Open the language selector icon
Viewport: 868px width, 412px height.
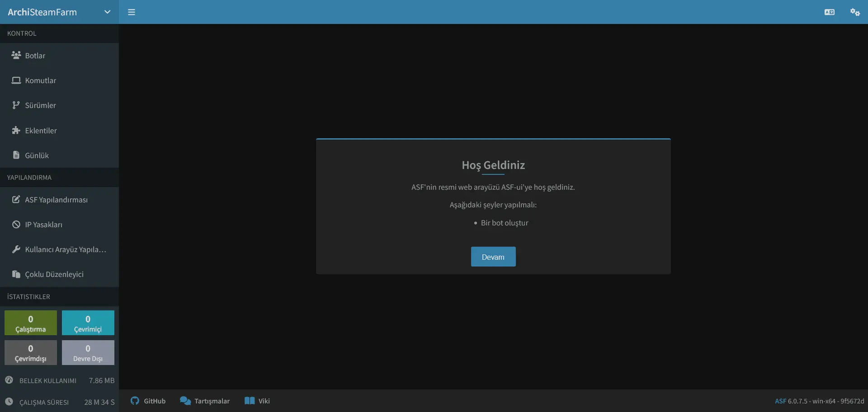click(830, 12)
